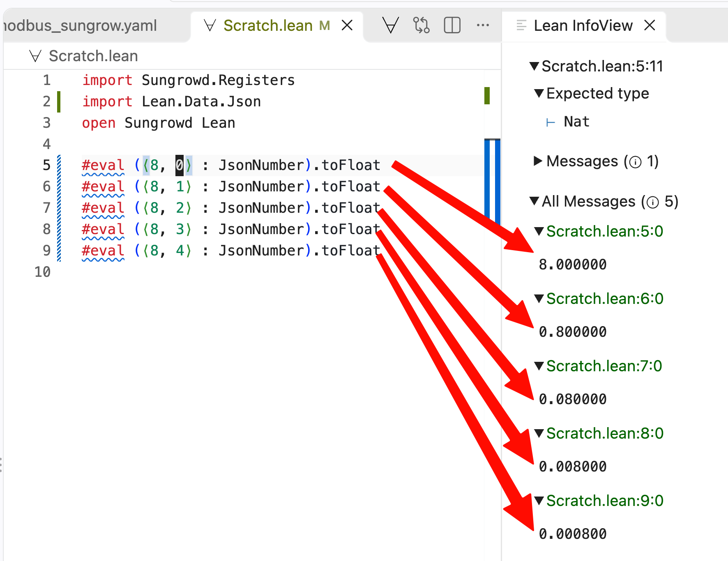Select the Lean InfoView tab

coord(583,25)
